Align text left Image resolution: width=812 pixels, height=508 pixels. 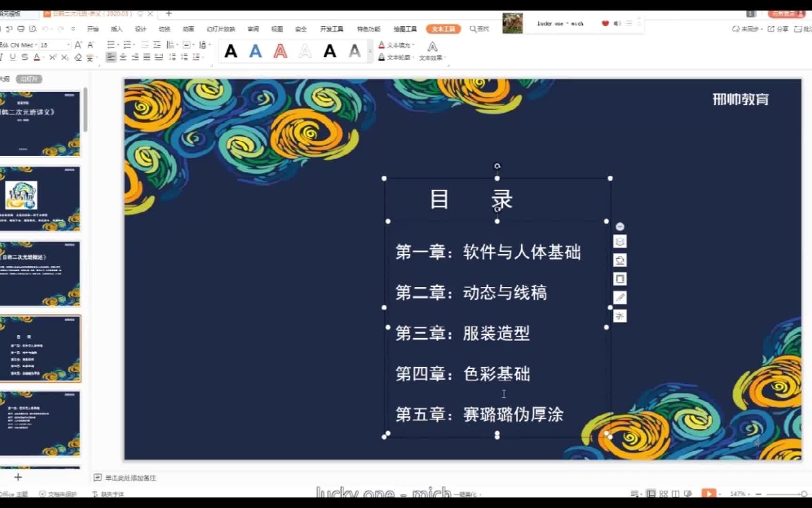(110, 57)
